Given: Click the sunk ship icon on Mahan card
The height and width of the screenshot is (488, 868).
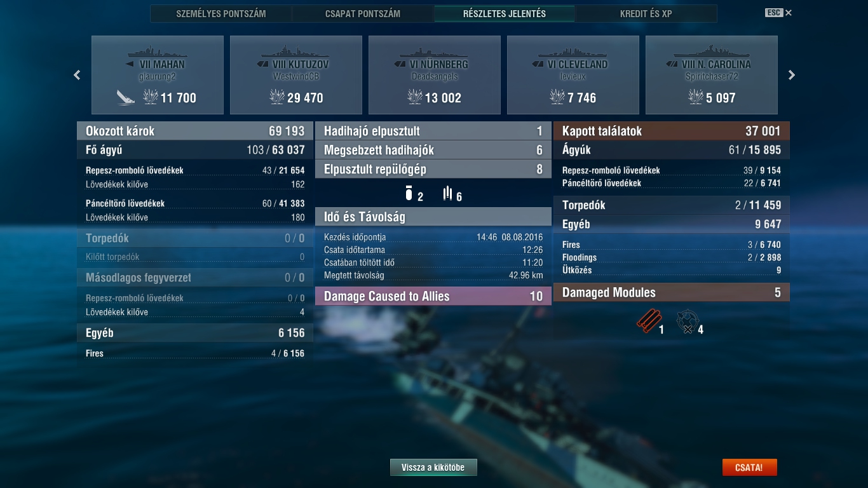Looking at the screenshot, I should point(126,97).
